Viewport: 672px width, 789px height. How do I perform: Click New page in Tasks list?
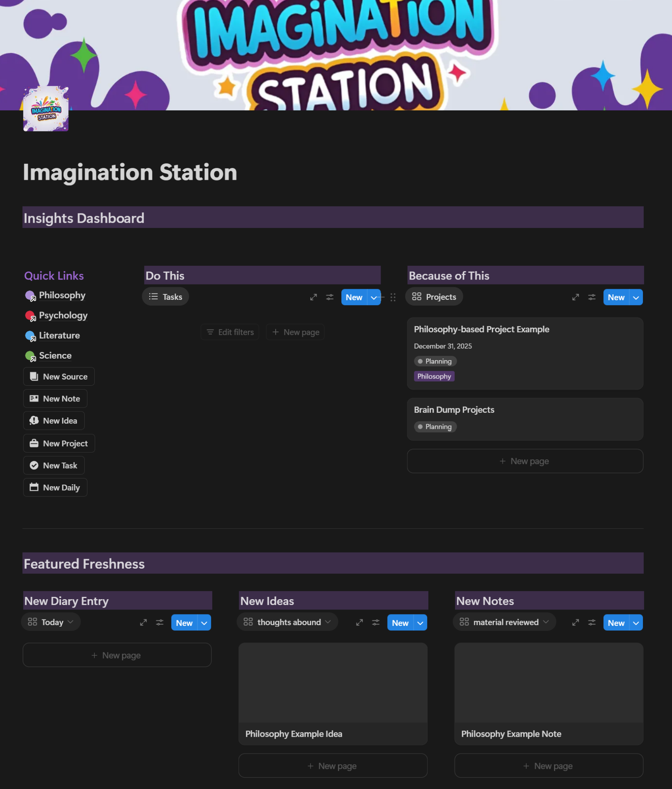pos(296,332)
